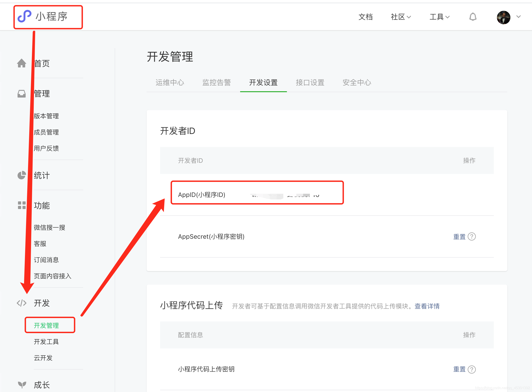Click help icon next to AppSecret 重置
Screen dimensions: 532x392
click(x=472, y=236)
